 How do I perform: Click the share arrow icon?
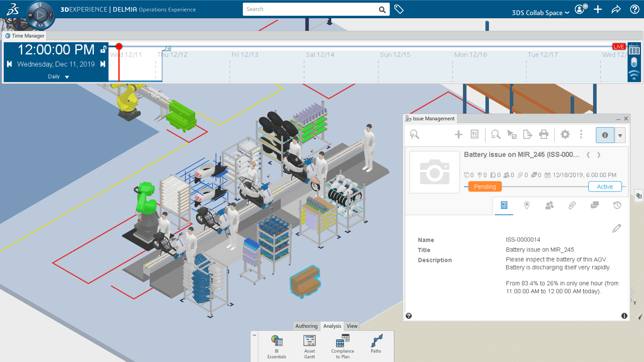tap(616, 9)
